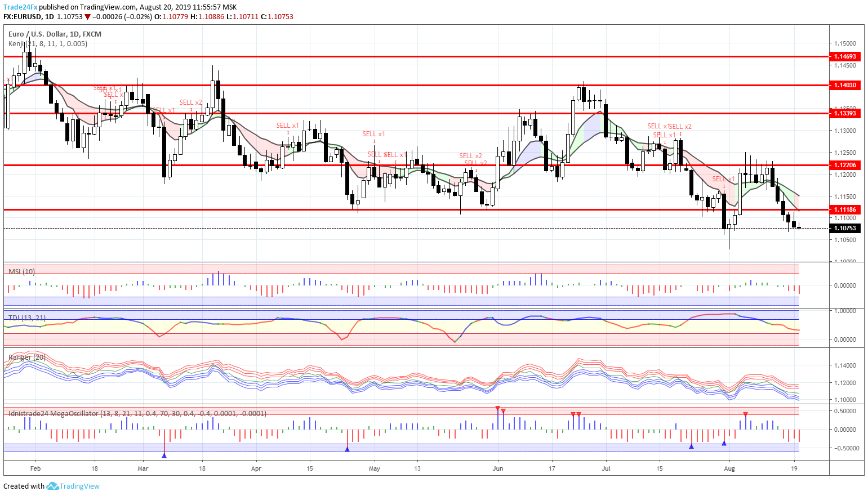Click the MSI (10) indicator label
This screenshot has width=868, height=496.
click(x=21, y=271)
